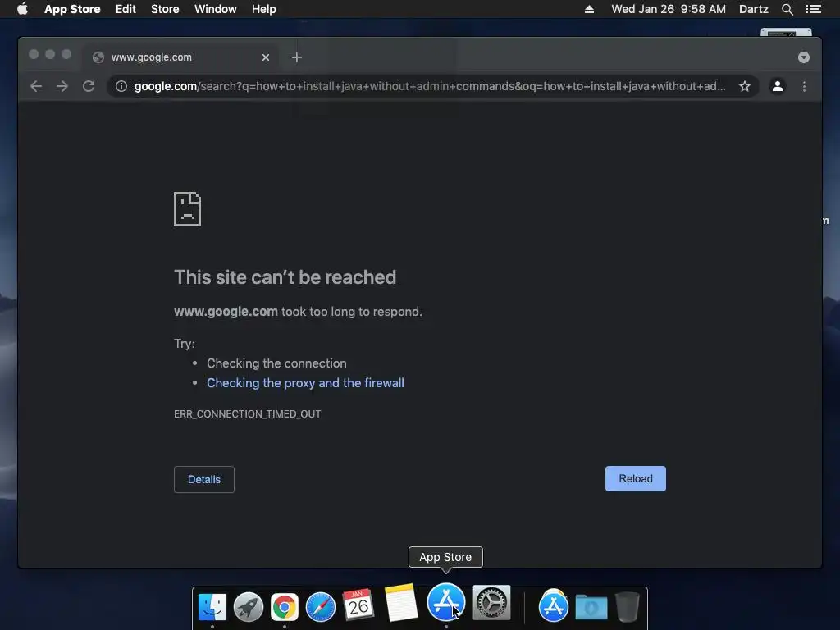Open the Trash in the Dock
Screen dimensions: 840x630
[627, 607]
